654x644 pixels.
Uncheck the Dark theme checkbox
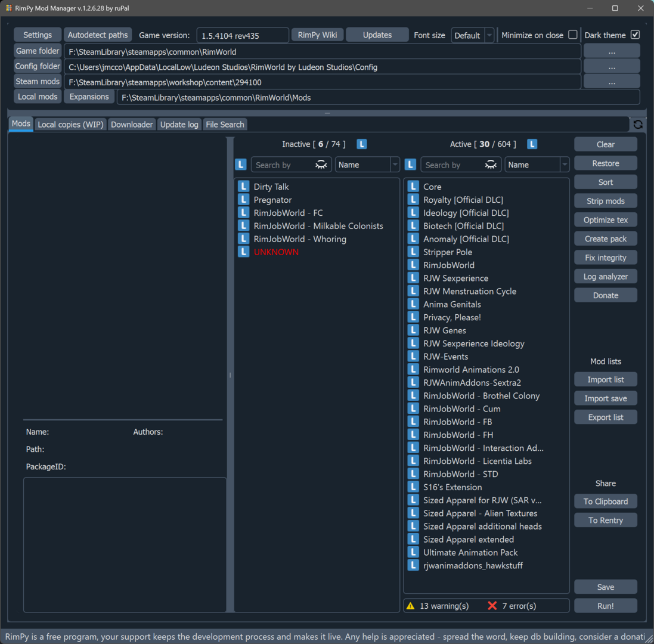(635, 35)
